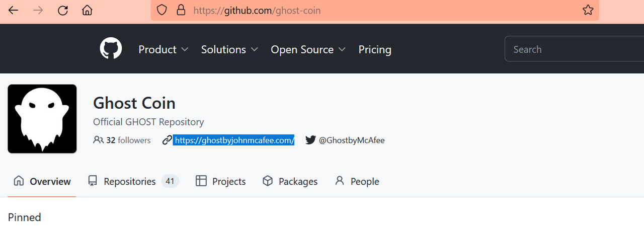Click the Twitter bird icon

pos(310,140)
